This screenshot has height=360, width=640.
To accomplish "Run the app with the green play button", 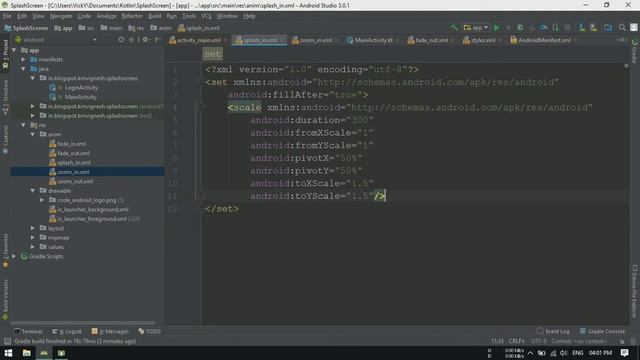I will click(x=497, y=28).
